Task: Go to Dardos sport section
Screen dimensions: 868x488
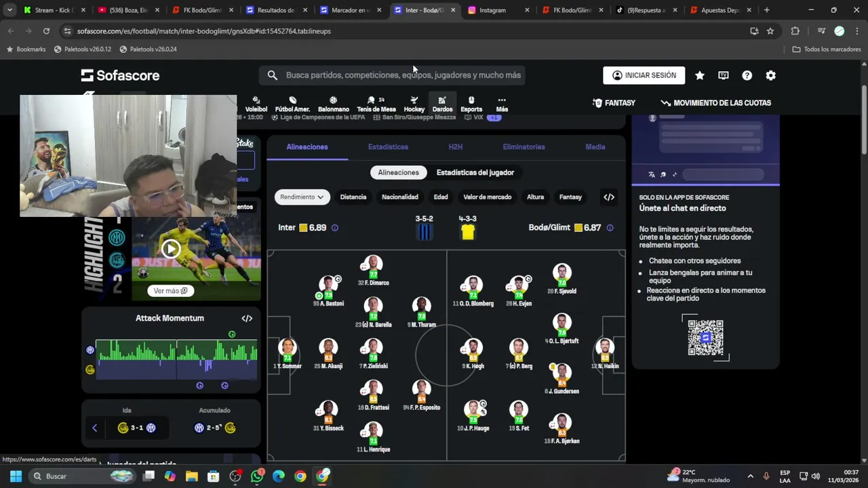Action: [x=442, y=104]
